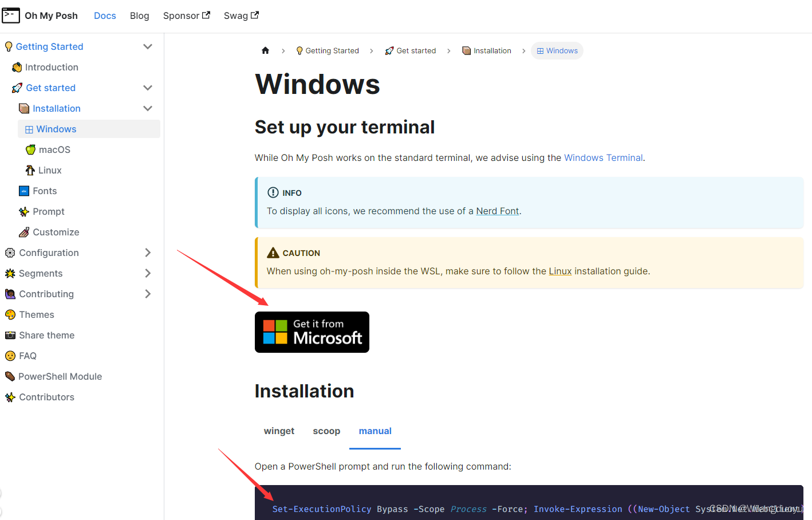Click the package icon beside Installation in sidebar
This screenshot has height=520, width=812.
click(x=24, y=108)
